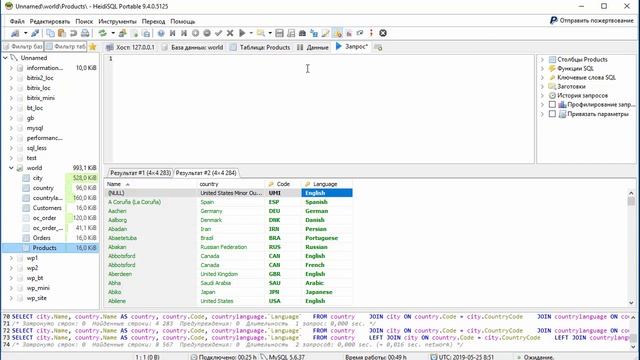The height and width of the screenshot is (360, 640).
Task: Expand the wp_site database tree node
Action: (x=11, y=298)
